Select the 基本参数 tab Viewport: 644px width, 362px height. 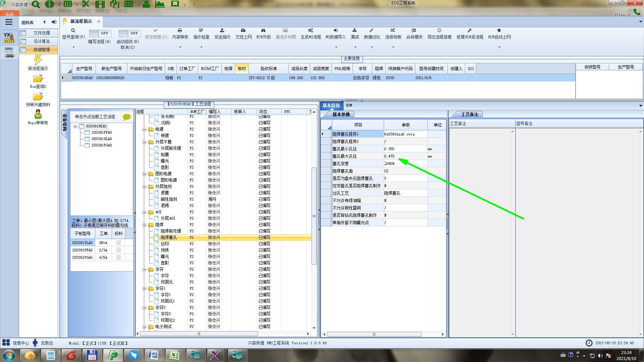click(x=341, y=115)
